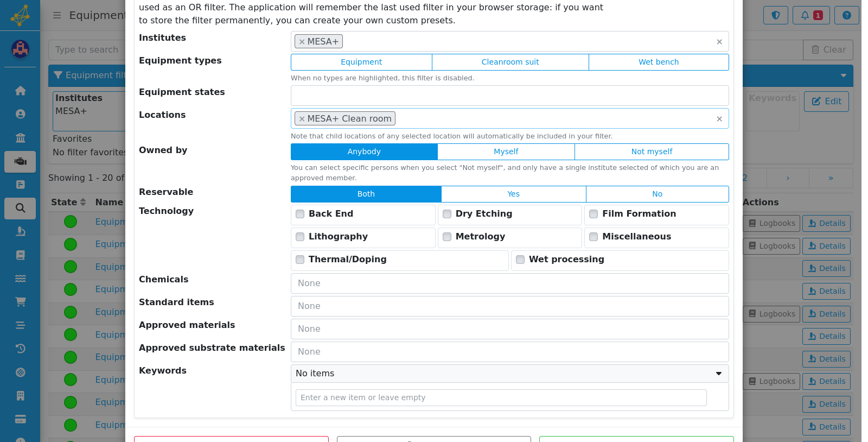
Task: Click the search magnifier sidebar icon
Action: coord(20,208)
